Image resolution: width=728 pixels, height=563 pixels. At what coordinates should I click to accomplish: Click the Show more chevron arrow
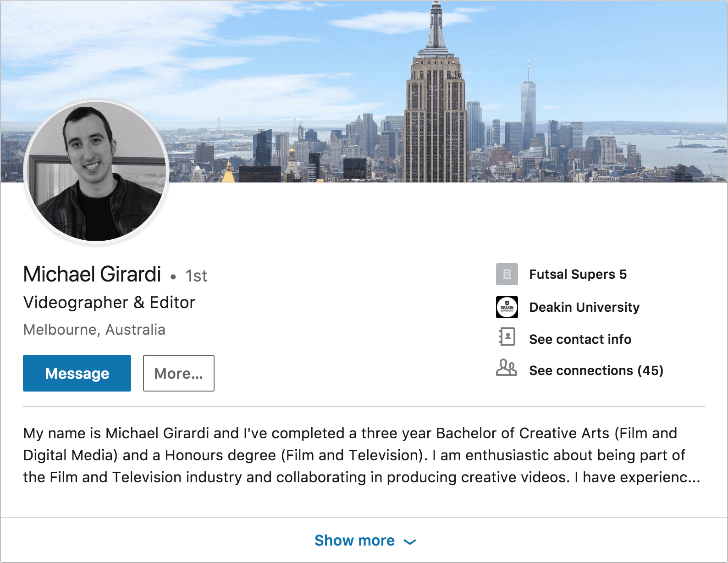pyautogui.click(x=410, y=542)
